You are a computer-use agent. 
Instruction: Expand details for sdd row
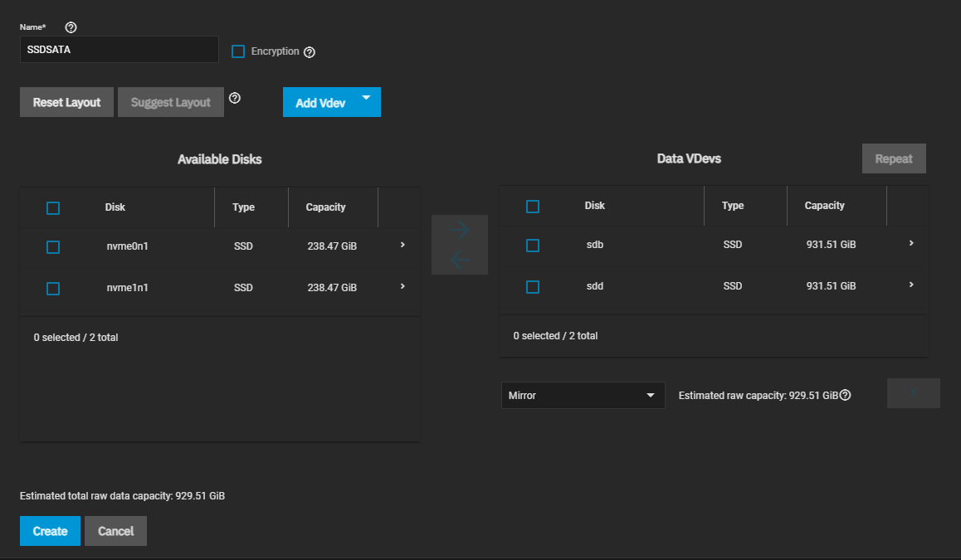click(x=911, y=285)
